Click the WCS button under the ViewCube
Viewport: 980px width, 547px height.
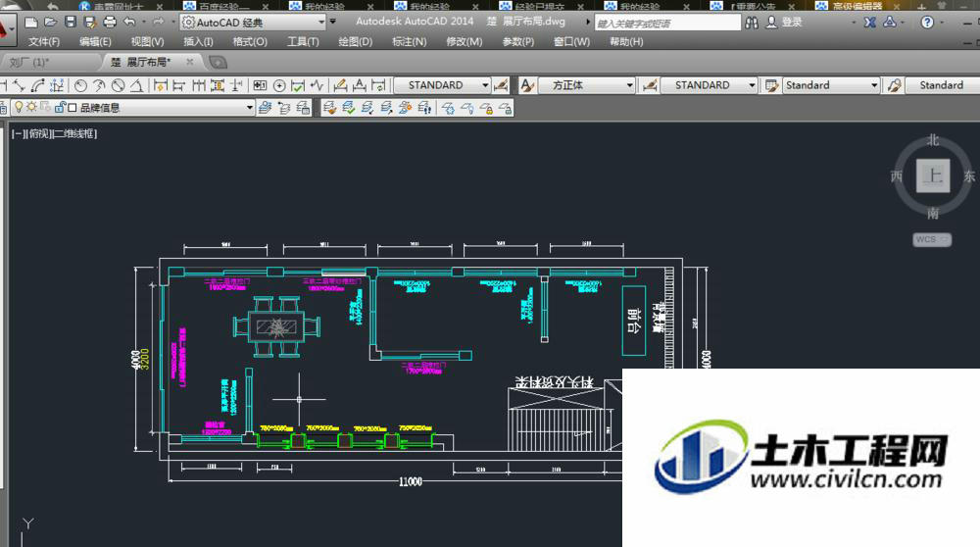(x=932, y=239)
